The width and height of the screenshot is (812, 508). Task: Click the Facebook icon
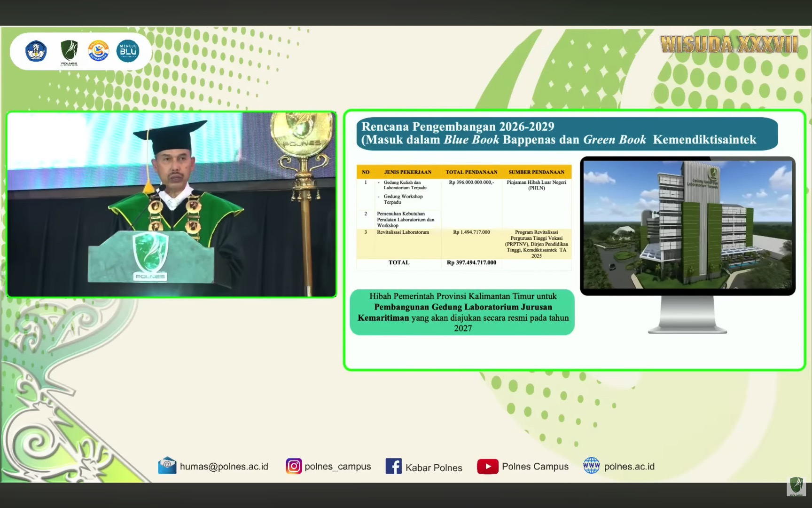point(393,466)
